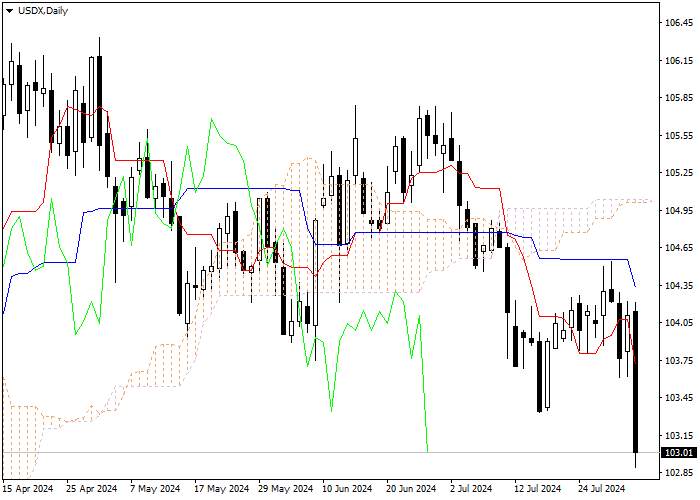Click the 25 Apr 2024 date label
700x500 pixels.
tap(92, 489)
